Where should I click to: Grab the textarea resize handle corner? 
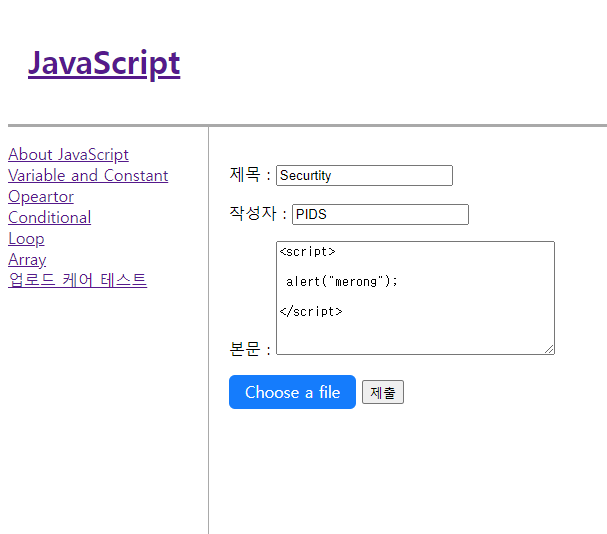click(549, 349)
